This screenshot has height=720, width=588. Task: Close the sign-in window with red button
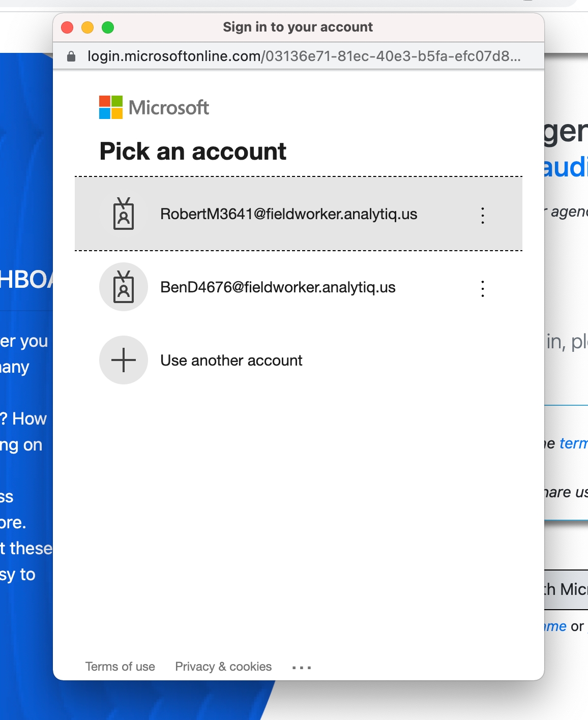67,27
